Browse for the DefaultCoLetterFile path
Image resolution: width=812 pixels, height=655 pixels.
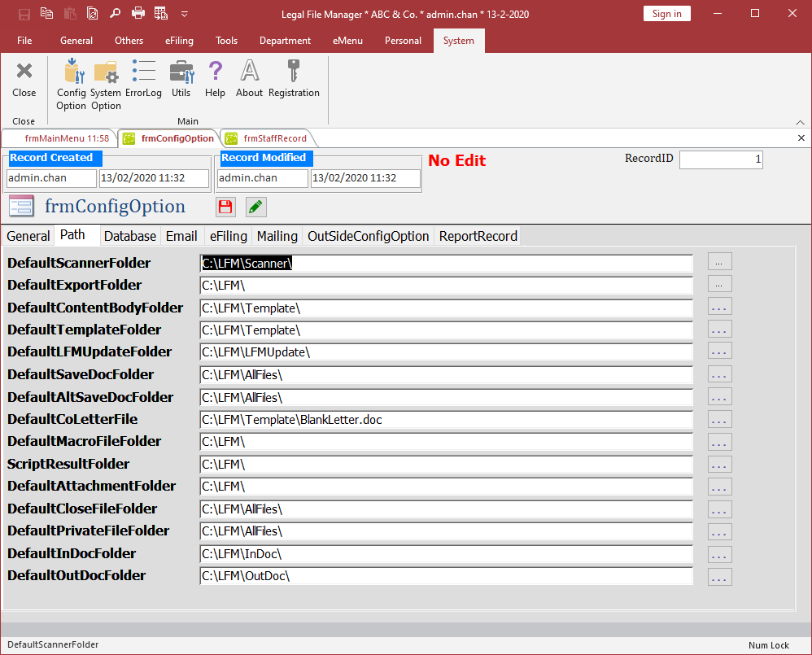719,419
